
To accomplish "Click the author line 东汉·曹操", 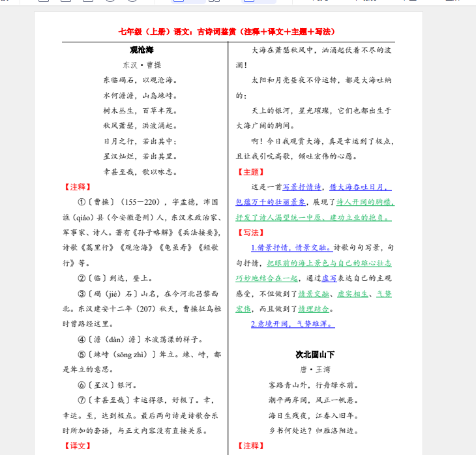I will [x=141, y=65].
